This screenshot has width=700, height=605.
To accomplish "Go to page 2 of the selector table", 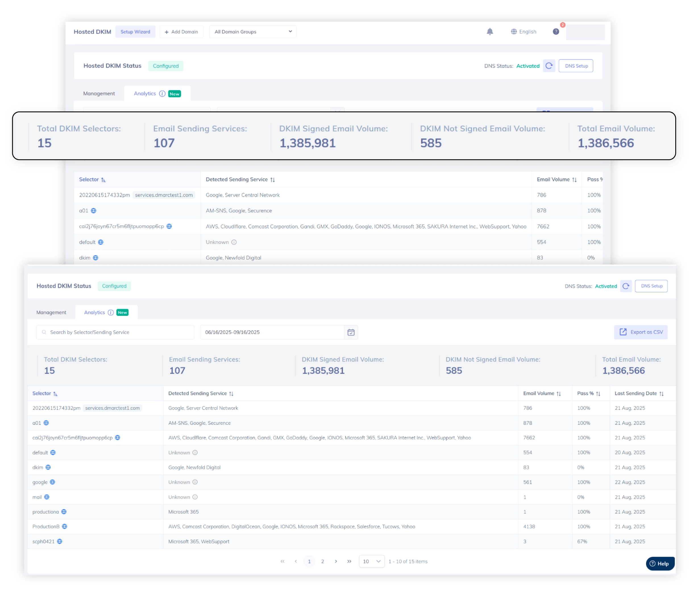I will click(323, 562).
